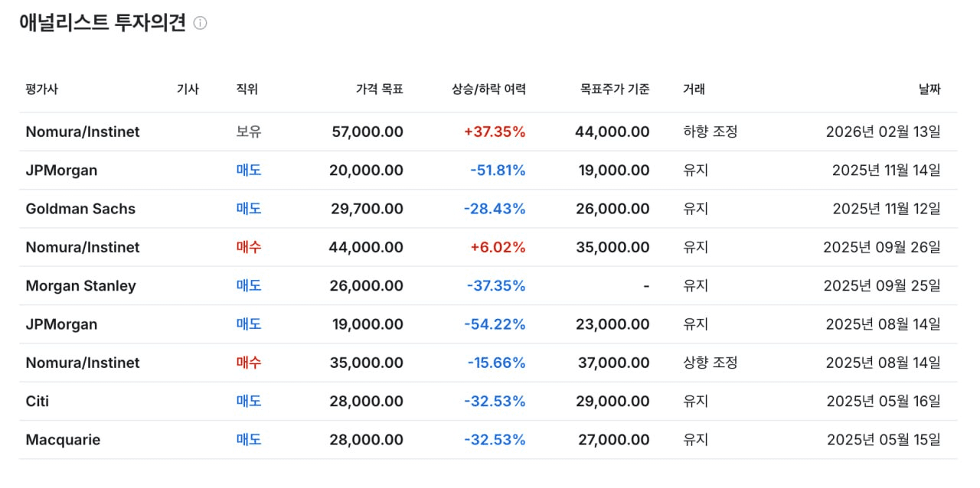This screenshot has height=488, width=980.
Task: Sort by the 가격 목표 column header
Action: click(x=379, y=89)
